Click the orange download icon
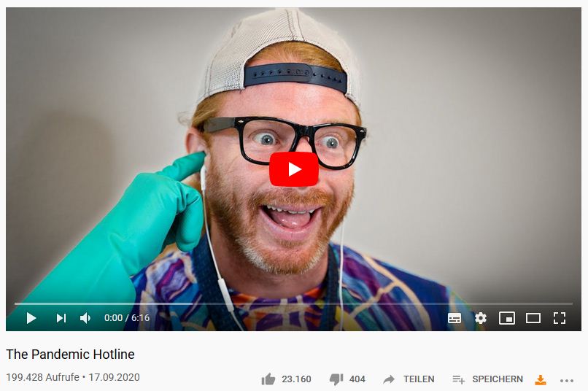The image size is (588, 391). click(x=540, y=380)
